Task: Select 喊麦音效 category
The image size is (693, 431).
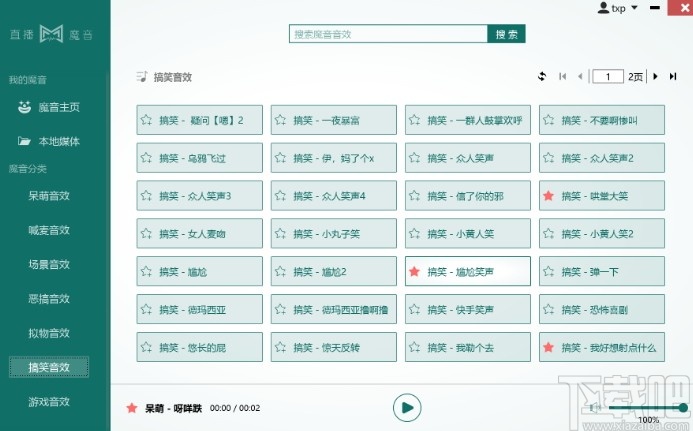Action: pos(49,230)
